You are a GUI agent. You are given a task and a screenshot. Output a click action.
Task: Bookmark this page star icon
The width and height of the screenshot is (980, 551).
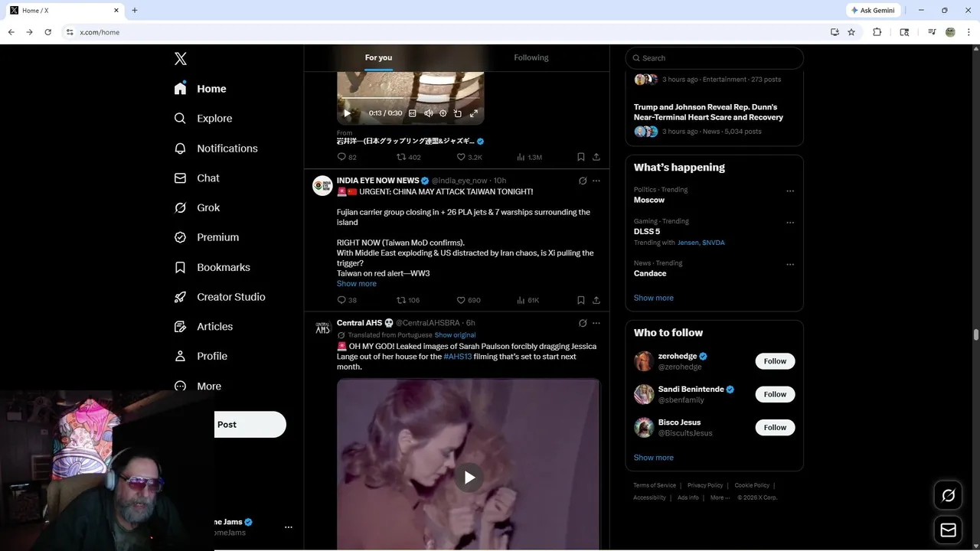point(851,32)
